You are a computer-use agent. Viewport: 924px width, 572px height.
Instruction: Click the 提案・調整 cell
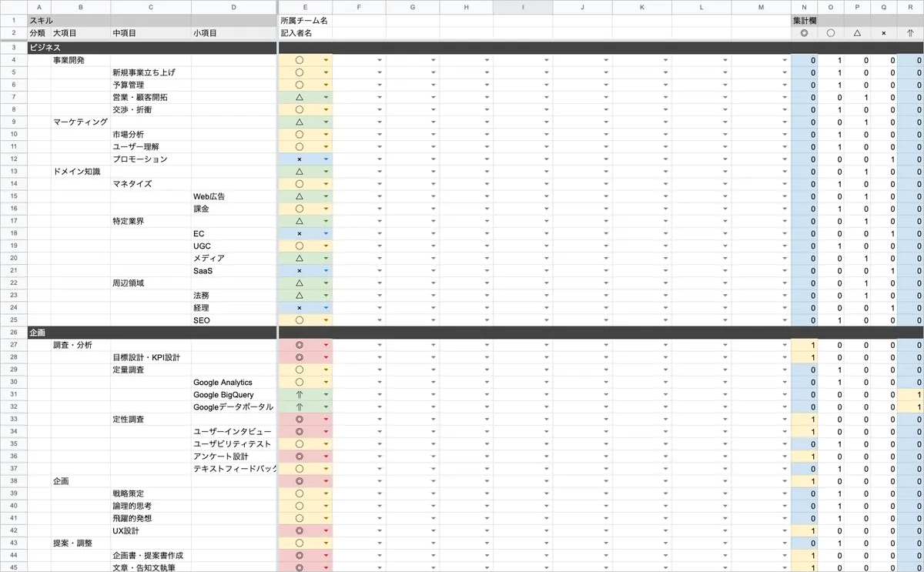81,544
